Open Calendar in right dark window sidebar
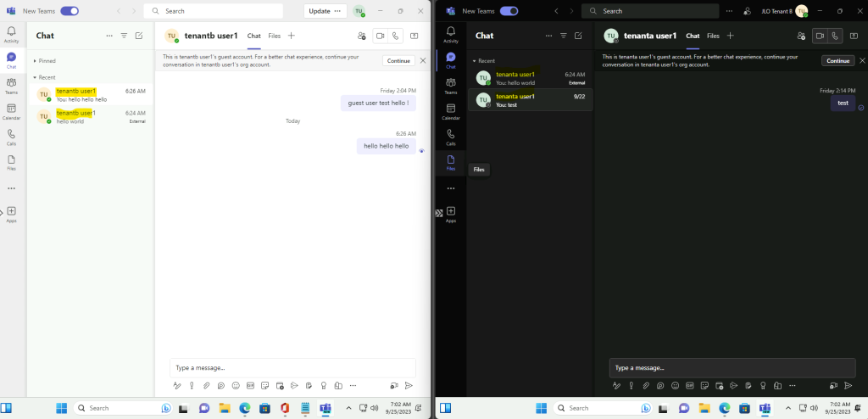Screen dimensions: 868x419 (x=451, y=111)
